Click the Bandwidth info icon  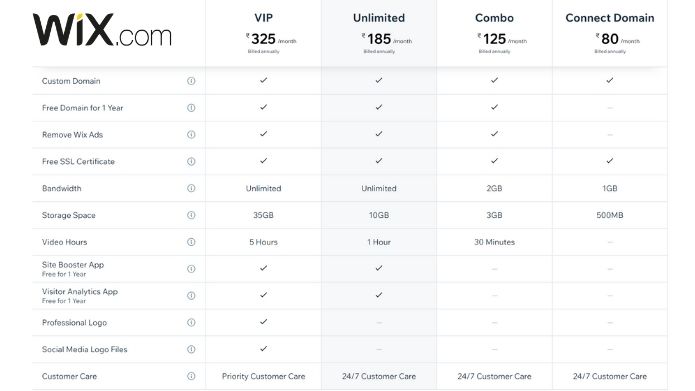pos(191,188)
